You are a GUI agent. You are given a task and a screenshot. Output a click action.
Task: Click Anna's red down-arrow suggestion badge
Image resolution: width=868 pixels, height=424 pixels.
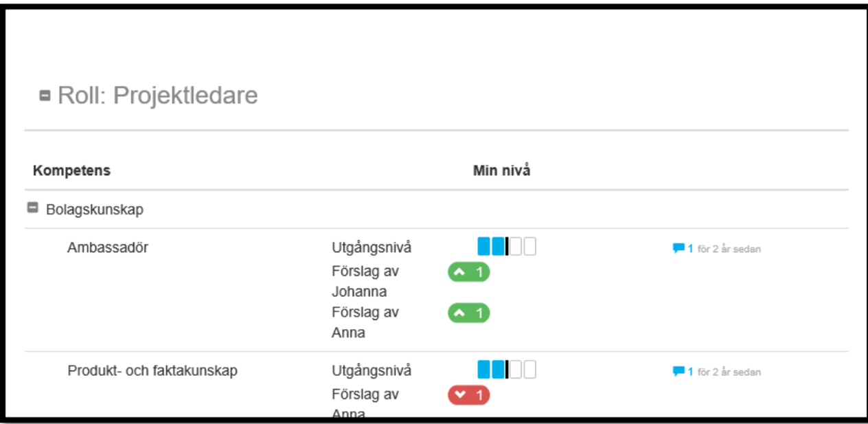(x=468, y=395)
